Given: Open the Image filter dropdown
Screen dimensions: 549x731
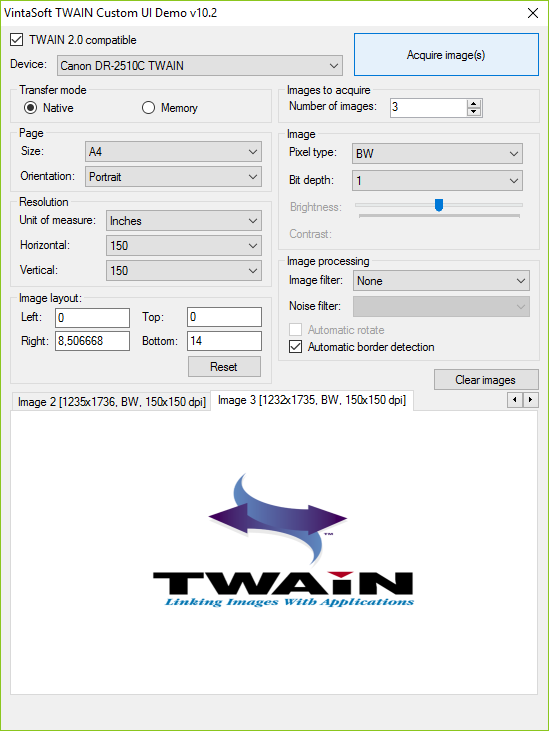Looking at the screenshot, I should (x=441, y=281).
